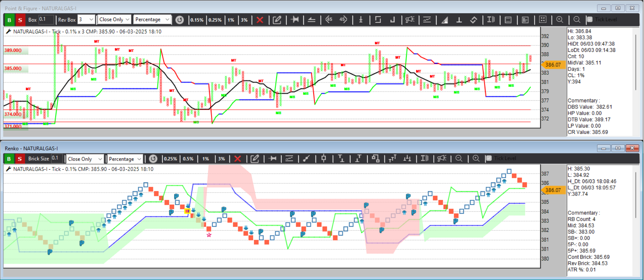The image size is (644, 280).
Task: Select the 0.15% box size preset
Action: click(197, 20)
